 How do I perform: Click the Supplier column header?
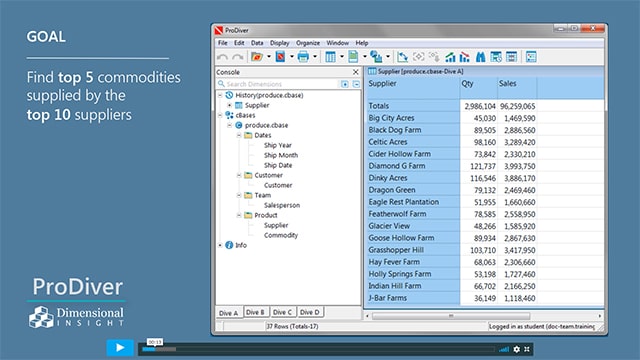[x=413, y=87]
